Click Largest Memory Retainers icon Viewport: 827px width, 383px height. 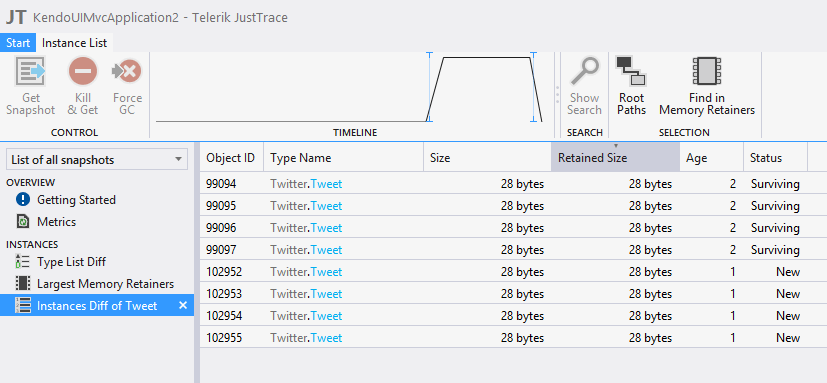point(23,284)
